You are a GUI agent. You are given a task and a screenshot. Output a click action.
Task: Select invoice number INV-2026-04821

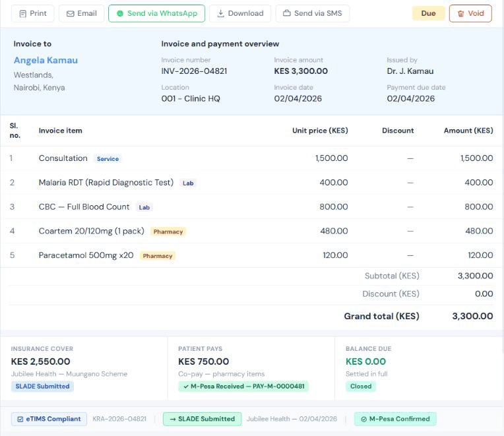click(194, 71)
